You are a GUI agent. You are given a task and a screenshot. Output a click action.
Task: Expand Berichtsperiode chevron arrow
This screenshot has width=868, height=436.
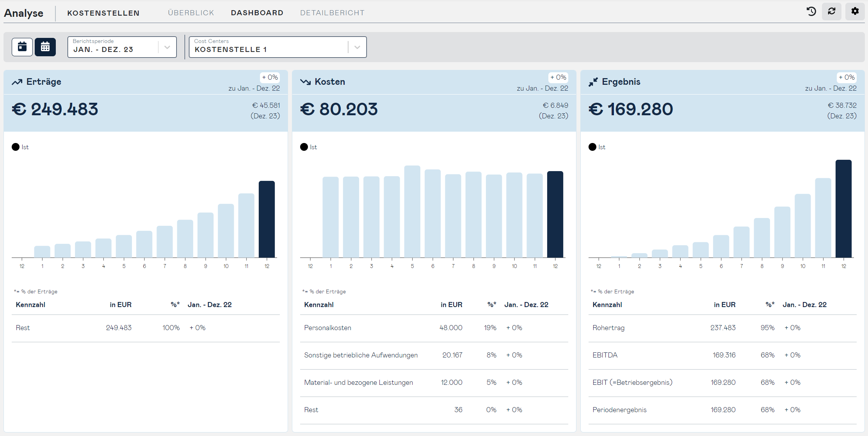coord(167,47)
